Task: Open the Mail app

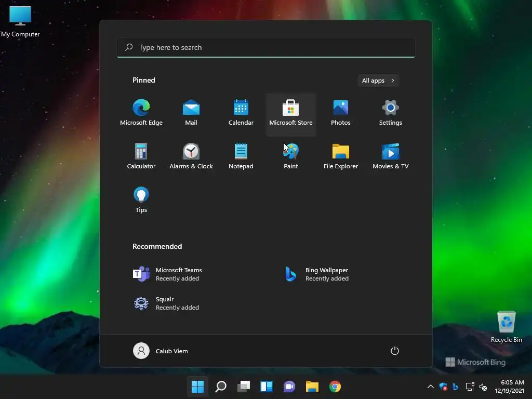Action: click(x=191, y=113)
